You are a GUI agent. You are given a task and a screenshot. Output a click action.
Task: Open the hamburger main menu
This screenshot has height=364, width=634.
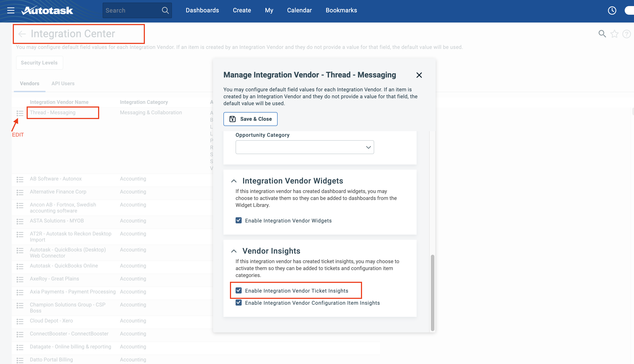[x=11, y=10]
